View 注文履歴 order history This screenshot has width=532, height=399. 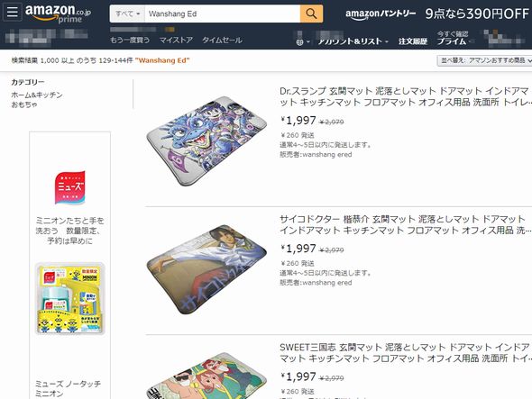coord(413,41)
